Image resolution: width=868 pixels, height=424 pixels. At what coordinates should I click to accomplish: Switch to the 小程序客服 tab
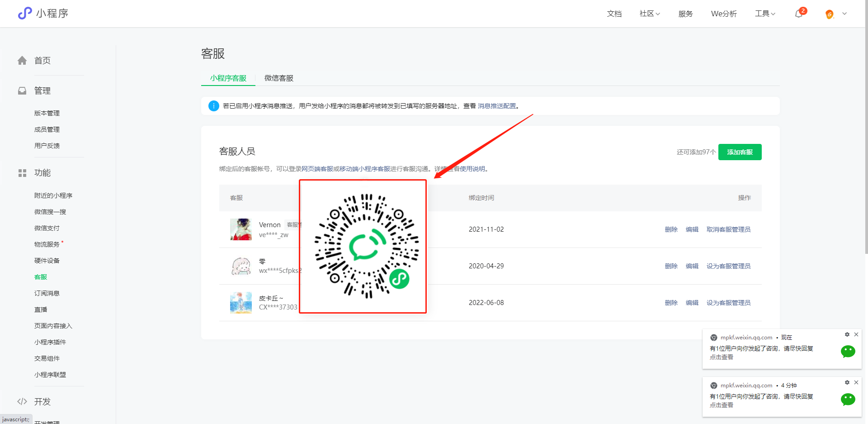point(228,78)
